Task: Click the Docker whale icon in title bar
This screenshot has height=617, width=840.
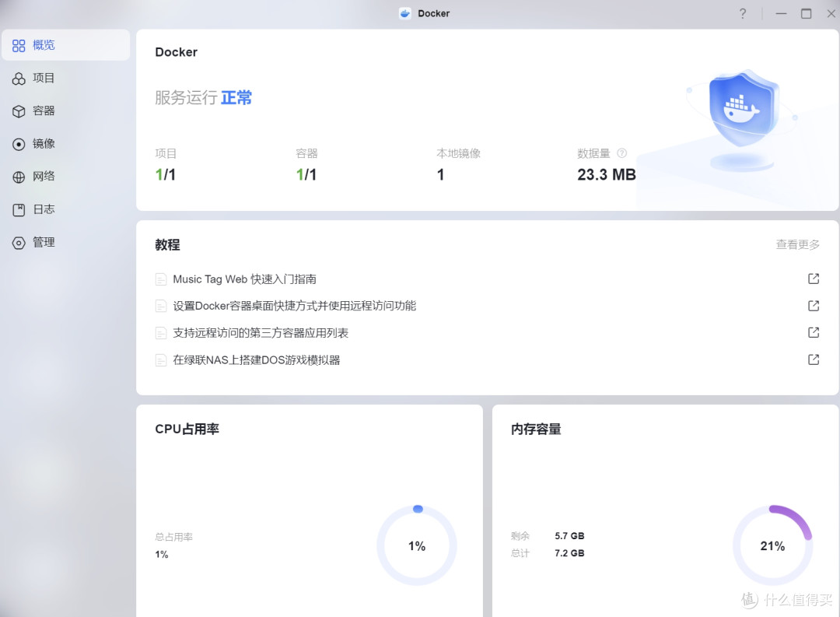Action: point(405,13)
